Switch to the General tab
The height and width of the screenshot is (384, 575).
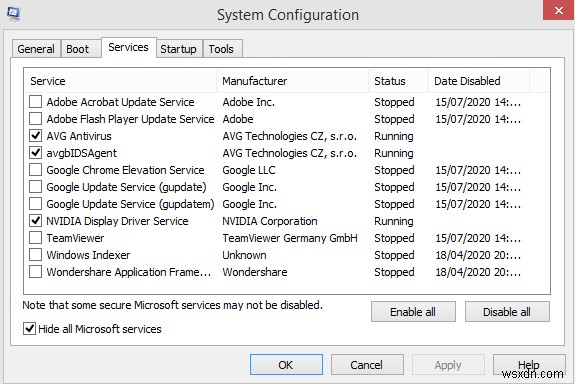36,49
